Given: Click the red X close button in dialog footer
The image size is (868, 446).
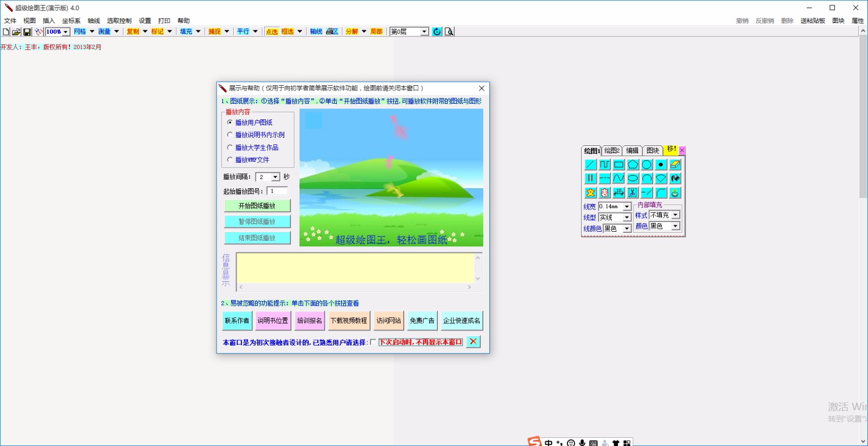Looking at the screenshot, I should (x=473, y=341).
